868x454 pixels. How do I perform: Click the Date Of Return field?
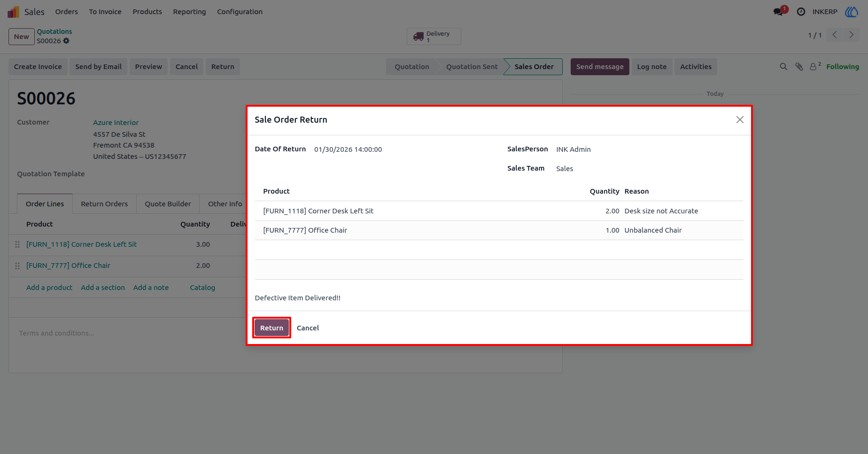pyautogui.click(x=348, y=149)
